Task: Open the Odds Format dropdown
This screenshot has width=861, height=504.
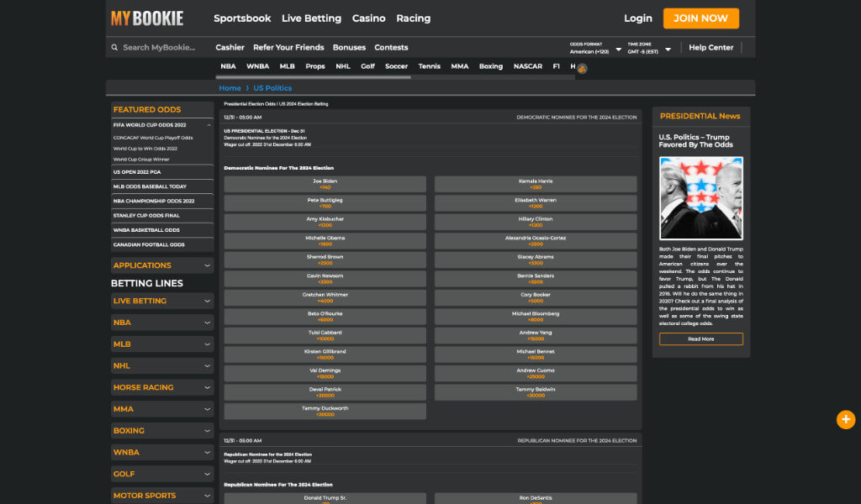Action: pos(596,48)
